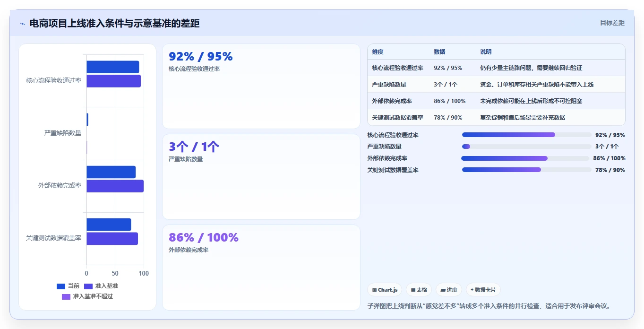Click the 外部依赖完成率 progress bar
The image size is (644, 329).
pyautogui.click(x=525, y=158)
